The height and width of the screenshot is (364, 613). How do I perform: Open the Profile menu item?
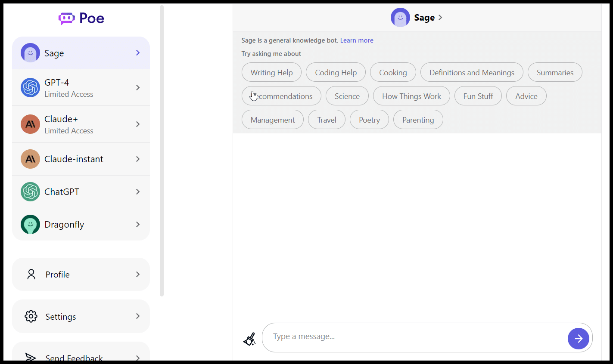coord(81,275)
